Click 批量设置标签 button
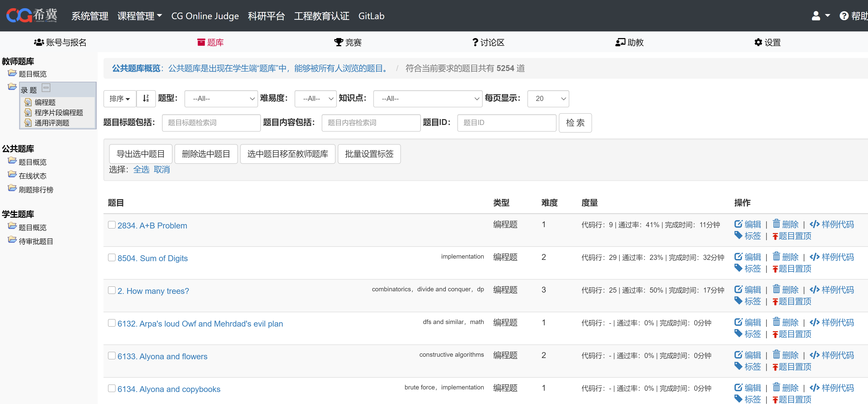Screen dimensions: 868x404 tap(369, 154)
